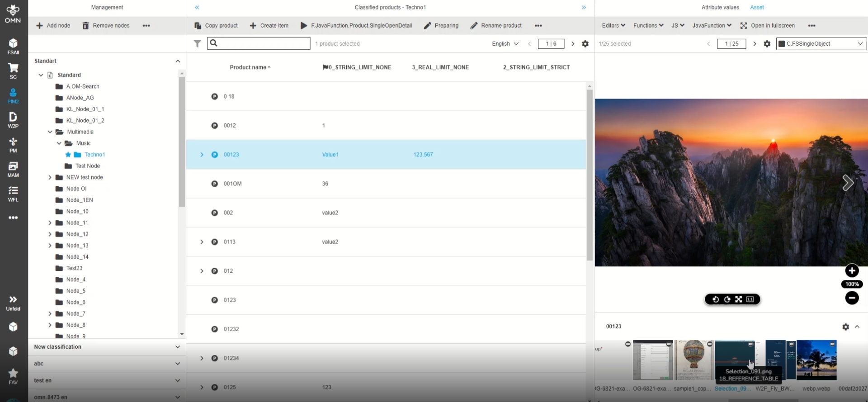The image size is (868, 402).
Task: Switch to the Asset tab
Action: [757, 7]
